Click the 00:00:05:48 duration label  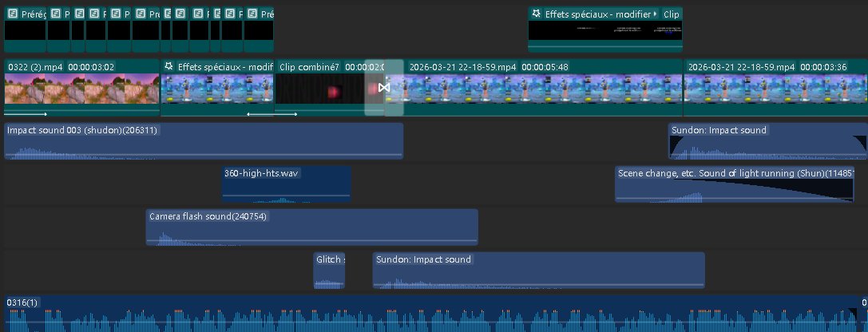(x=545, y=67)
